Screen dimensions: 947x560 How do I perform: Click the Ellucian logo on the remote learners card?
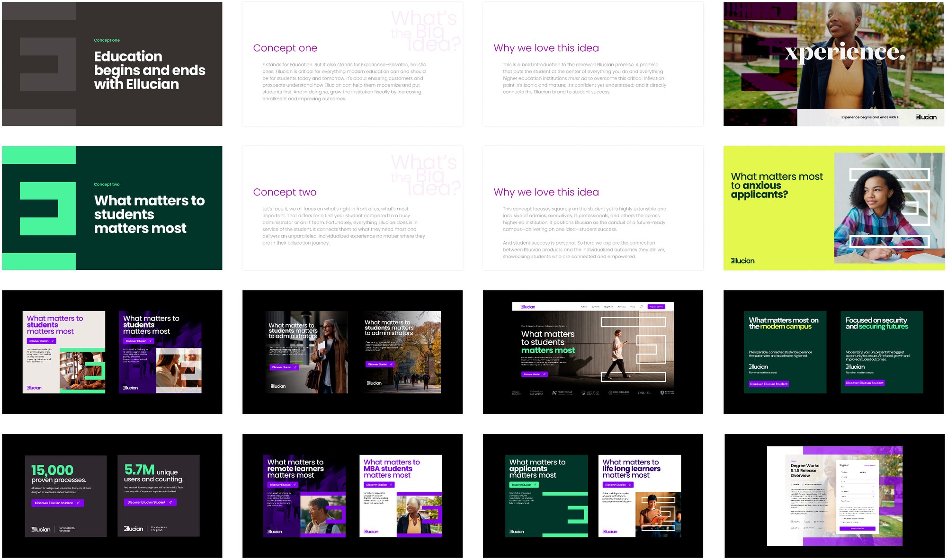tap(275, 532)
